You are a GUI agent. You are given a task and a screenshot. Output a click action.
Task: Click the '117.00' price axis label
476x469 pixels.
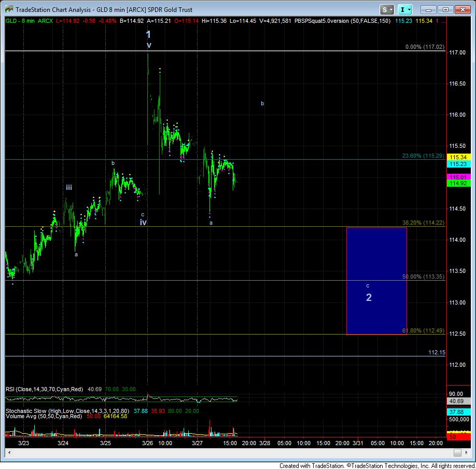[x=457, y=52]
